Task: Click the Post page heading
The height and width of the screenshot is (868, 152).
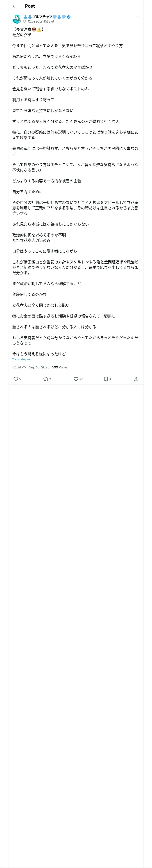Action: [30, 6]
